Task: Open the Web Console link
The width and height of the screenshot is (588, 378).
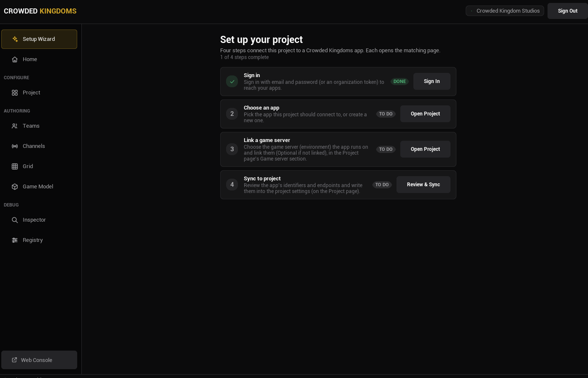Action: (39, 360)
